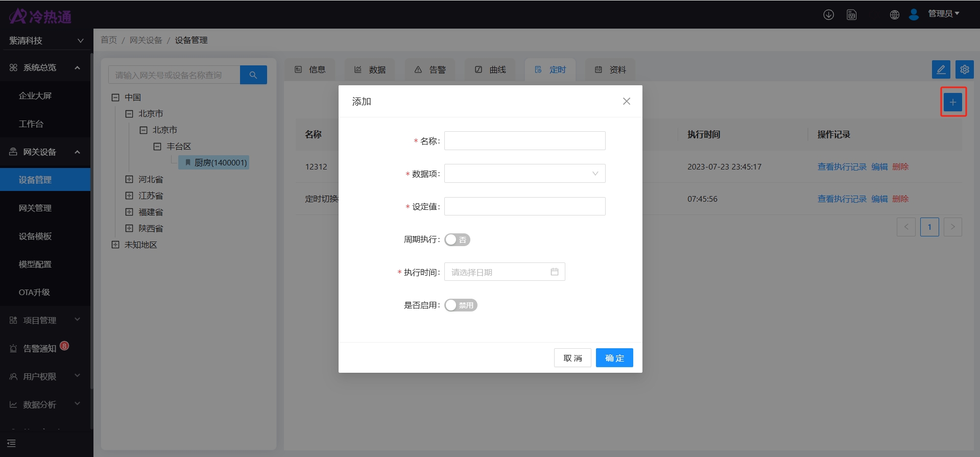Switch to the 资料 tab
The image size is (980, 457).
pyautogui.click(x=611, y=69)
